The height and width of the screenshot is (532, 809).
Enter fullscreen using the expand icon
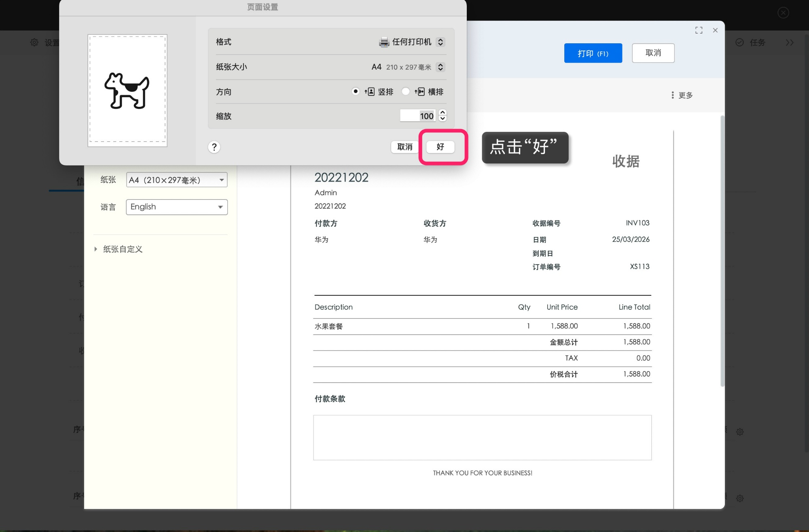pos(699,30)
